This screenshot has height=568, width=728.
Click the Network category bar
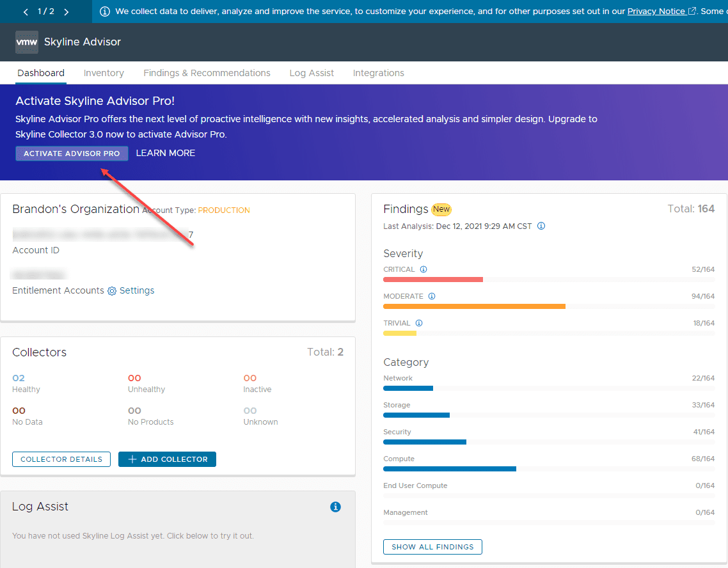(x=408, y=388)
